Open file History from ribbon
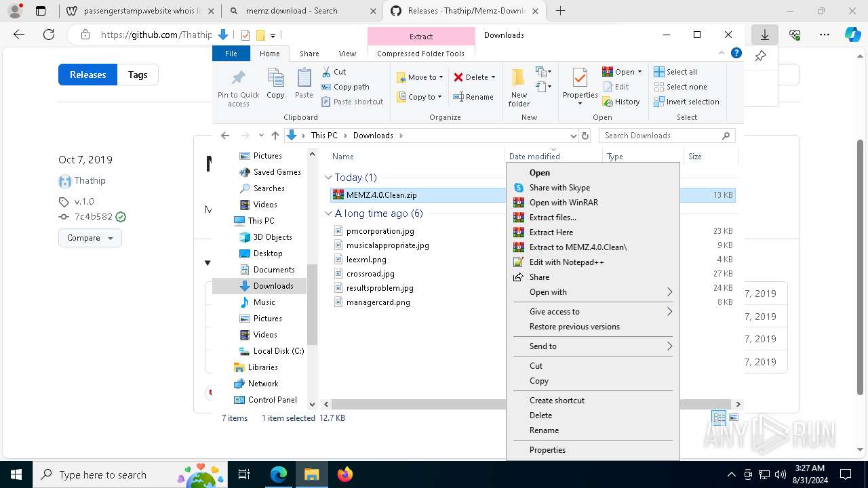The height and width of the screenshot is (488, 868). (x=620, y=102)
